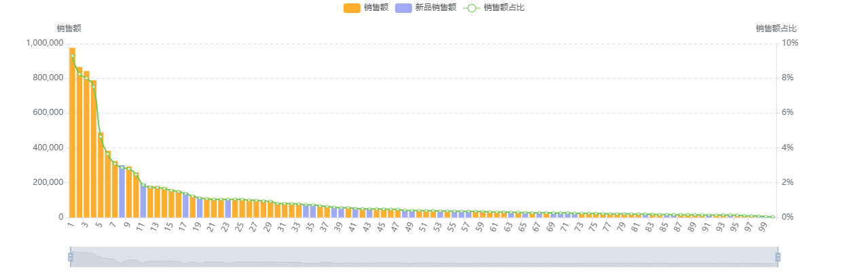Image resolution: width=868 pixels, height=272 pixels.
Task: Click the 10% right axis label
Action: 791,43
